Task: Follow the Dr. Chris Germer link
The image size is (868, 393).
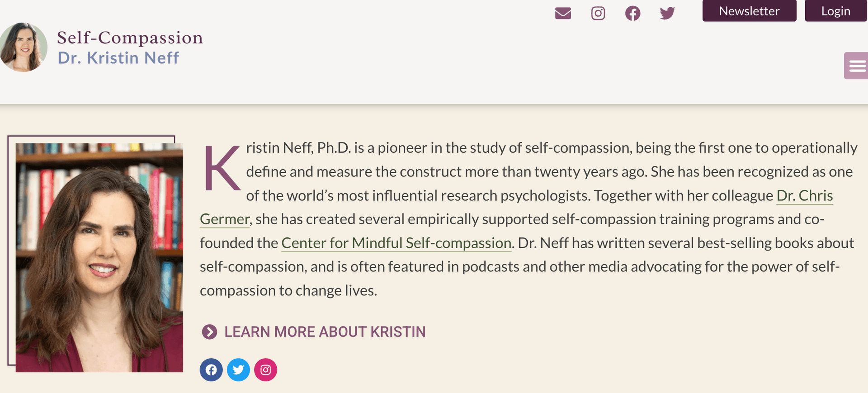Action: tap(804, 195)
